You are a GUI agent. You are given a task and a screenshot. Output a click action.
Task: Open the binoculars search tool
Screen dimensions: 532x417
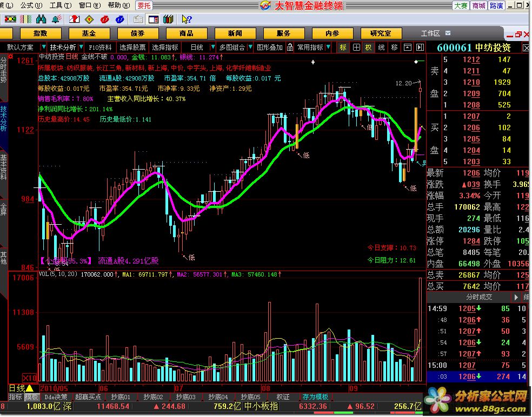coord(41,19)
